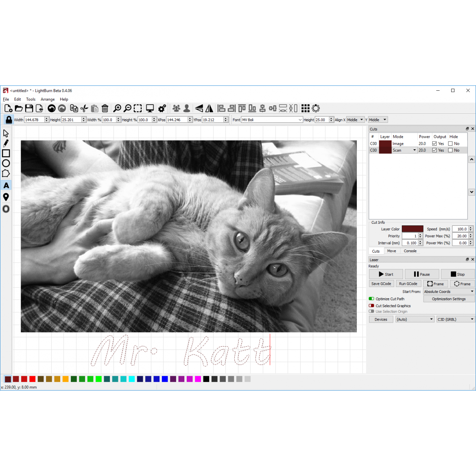476x476 pixels.
Task: Click the Save file icon
Action: click(29, 108)
